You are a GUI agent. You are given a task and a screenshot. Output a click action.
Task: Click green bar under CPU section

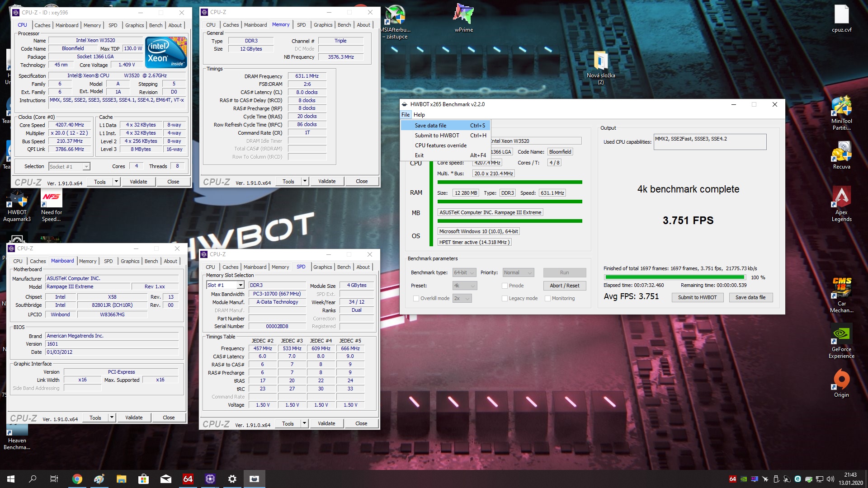point(509,182)
